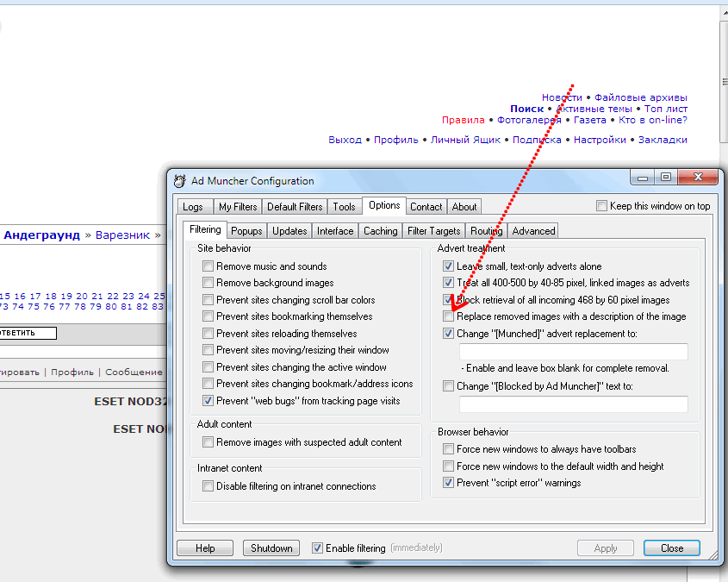
Task: Click the Кто в on-line? link
Action: 653,120
